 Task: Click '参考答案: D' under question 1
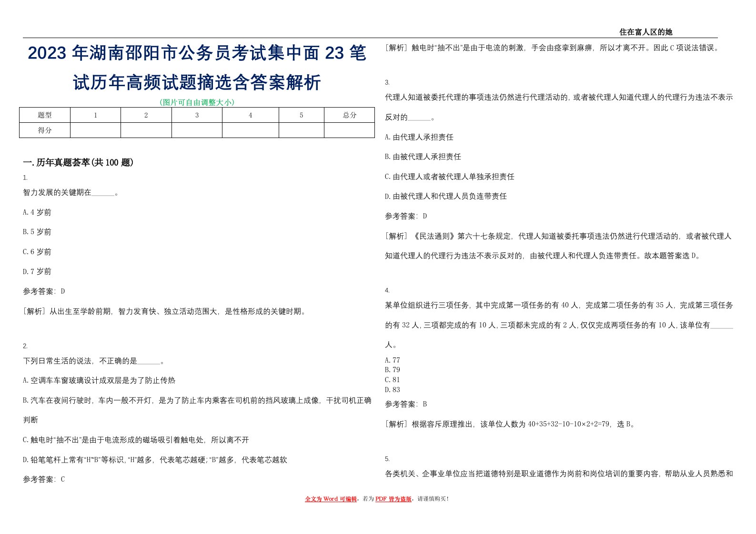(x=44, y=291)
